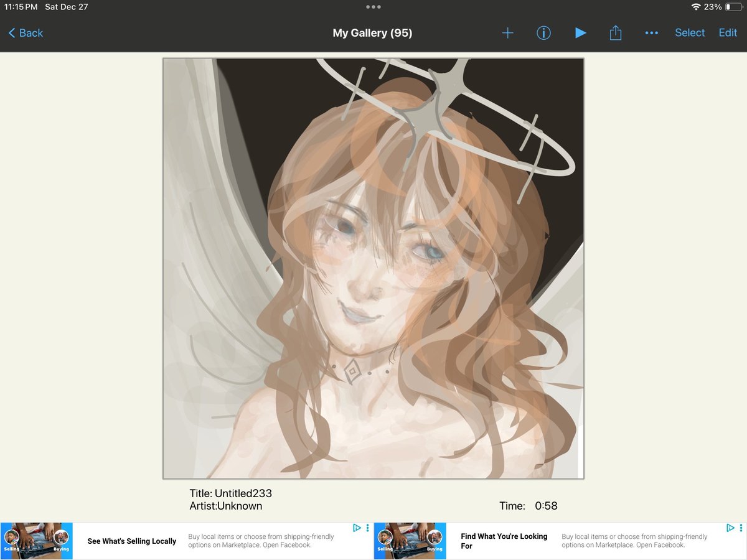The image size is (747, 560).
Task: Open the angel drawing artwork
Action: pyautogui.click(x=374, y=268)
